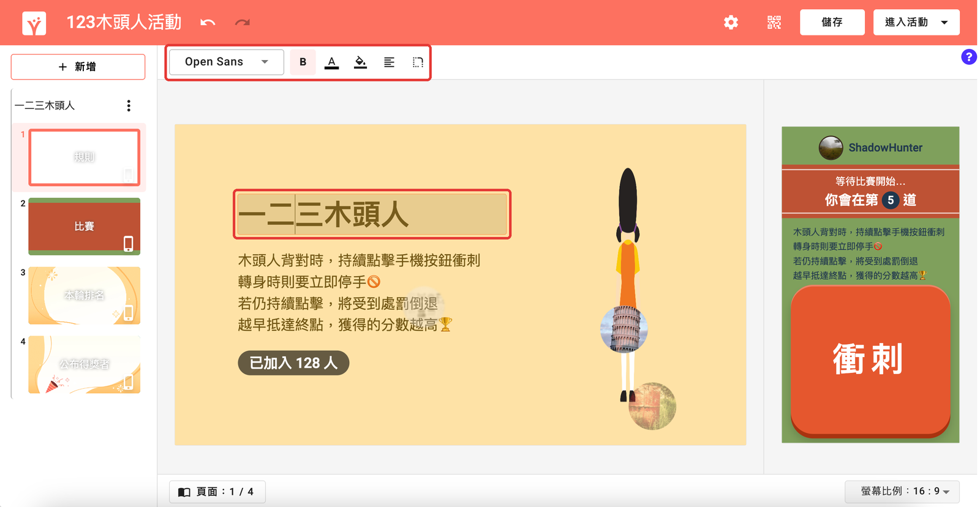The image size is (980, 507).
Task: Click the rules paragraph text on slide
Action: click(x=359, y=293)
